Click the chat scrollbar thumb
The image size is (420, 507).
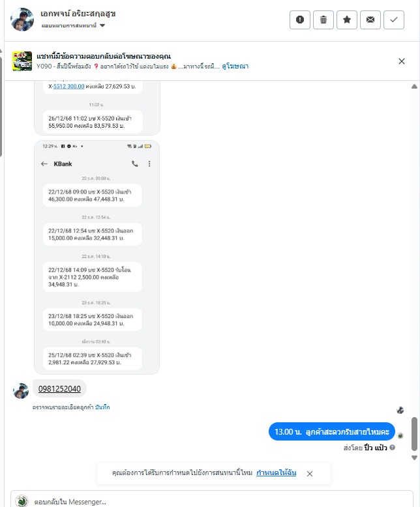coord(414,434)
